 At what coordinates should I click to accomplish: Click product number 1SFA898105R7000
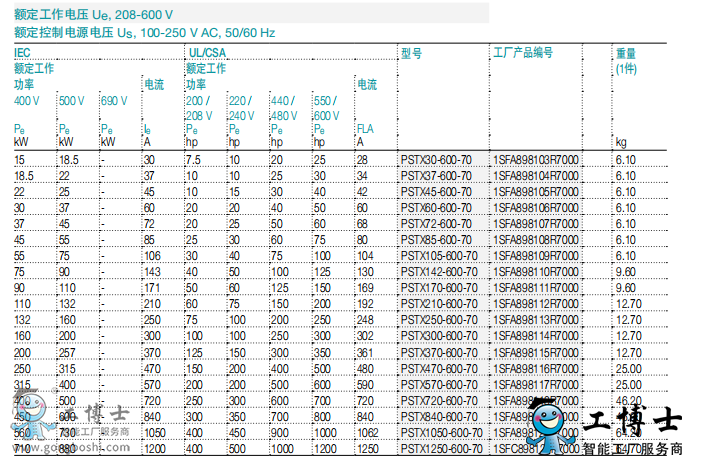(536, 192)
